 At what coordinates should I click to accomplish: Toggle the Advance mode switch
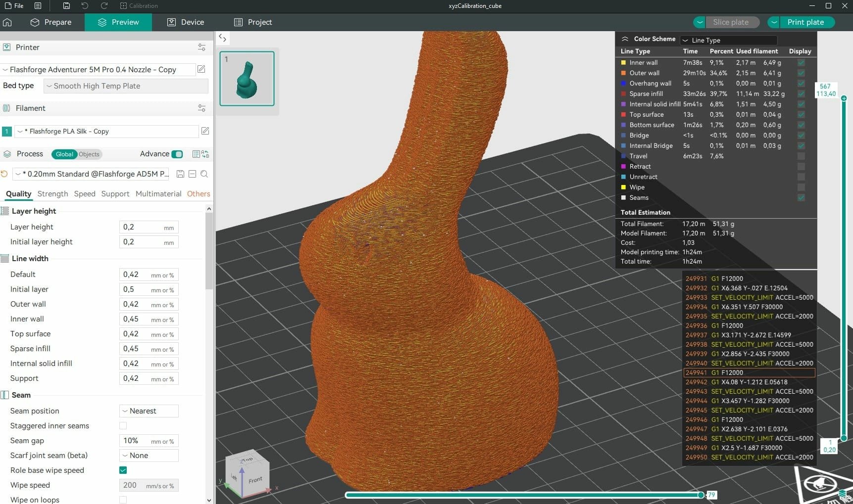[x=177, y=154]
